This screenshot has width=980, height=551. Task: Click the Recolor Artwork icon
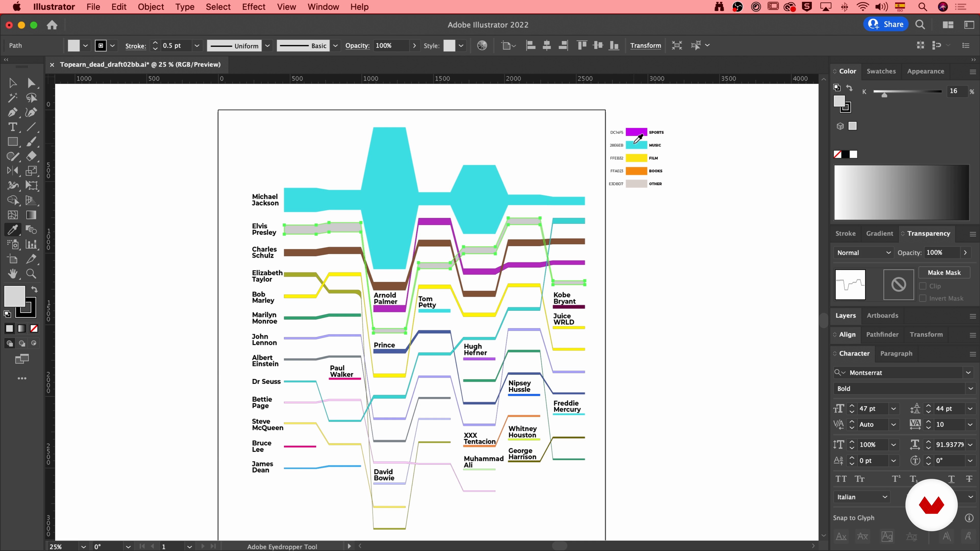482,46
